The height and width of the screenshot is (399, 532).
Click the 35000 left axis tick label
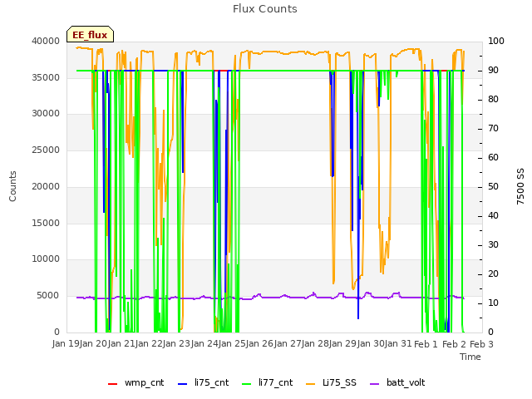[46, 77]
